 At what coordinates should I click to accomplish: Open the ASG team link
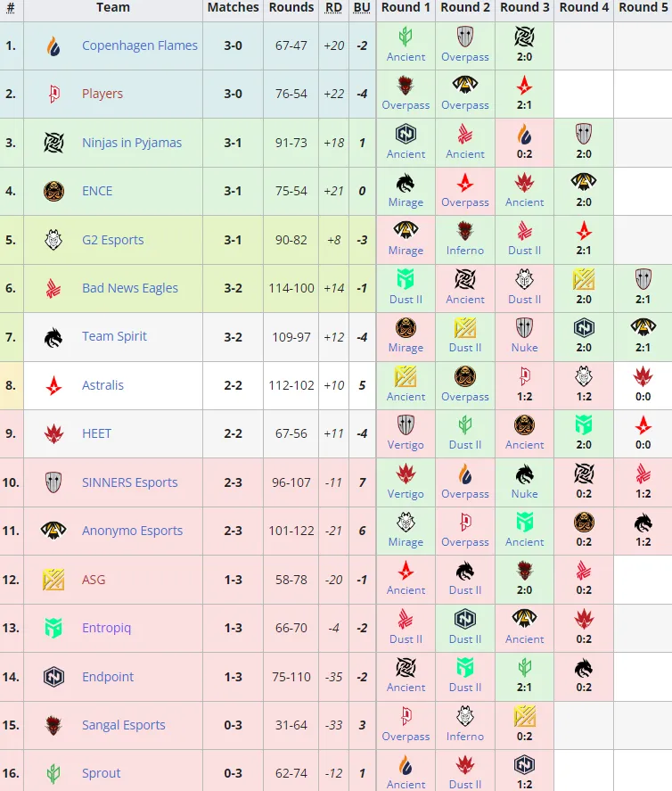click(94, 580)
